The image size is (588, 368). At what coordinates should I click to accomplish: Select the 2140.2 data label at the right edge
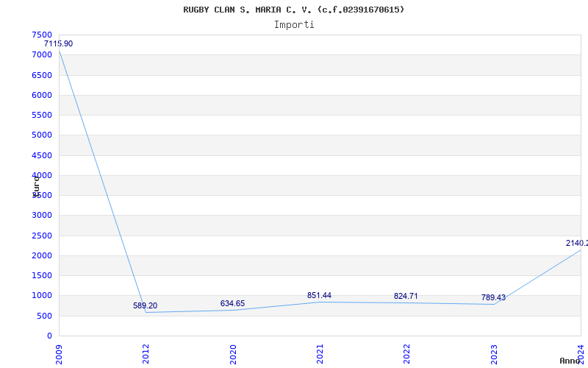[x=576, y=243]
